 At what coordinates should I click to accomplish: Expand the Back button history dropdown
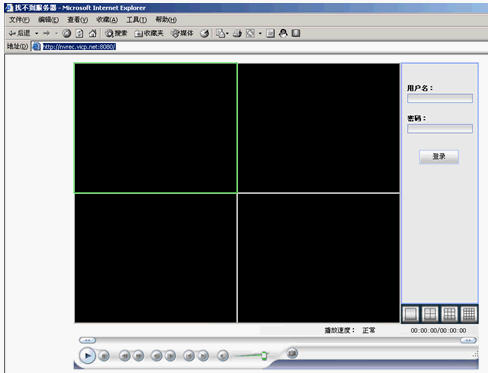tap(37, 33)
